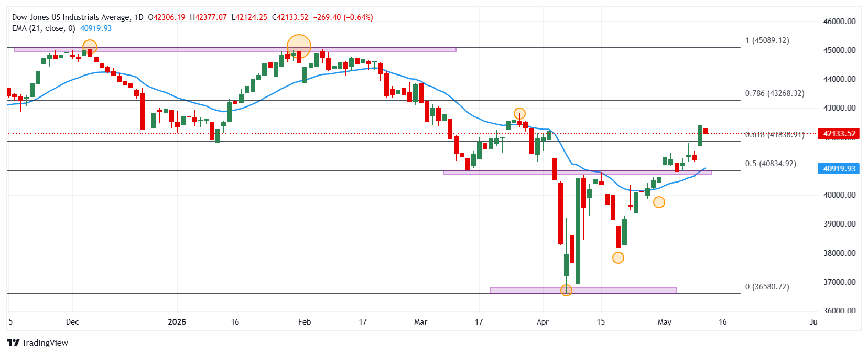868x354 pixels.
Task: Click orange circle marker near end of April
Action: (x=659, y=202)
